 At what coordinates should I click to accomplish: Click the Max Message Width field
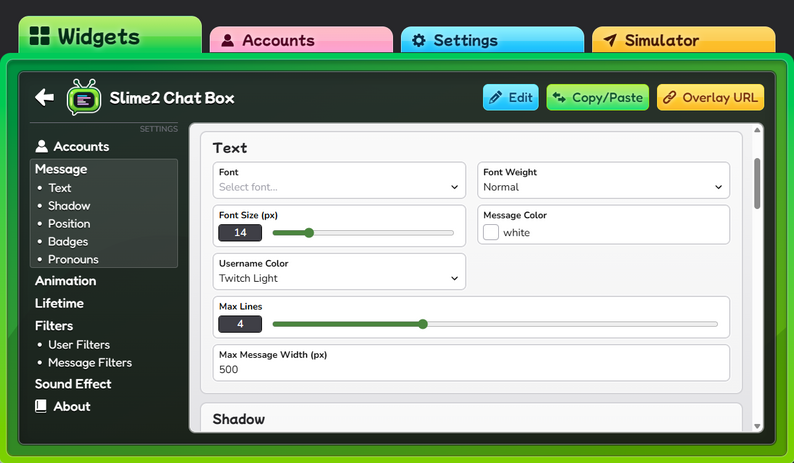471,363
